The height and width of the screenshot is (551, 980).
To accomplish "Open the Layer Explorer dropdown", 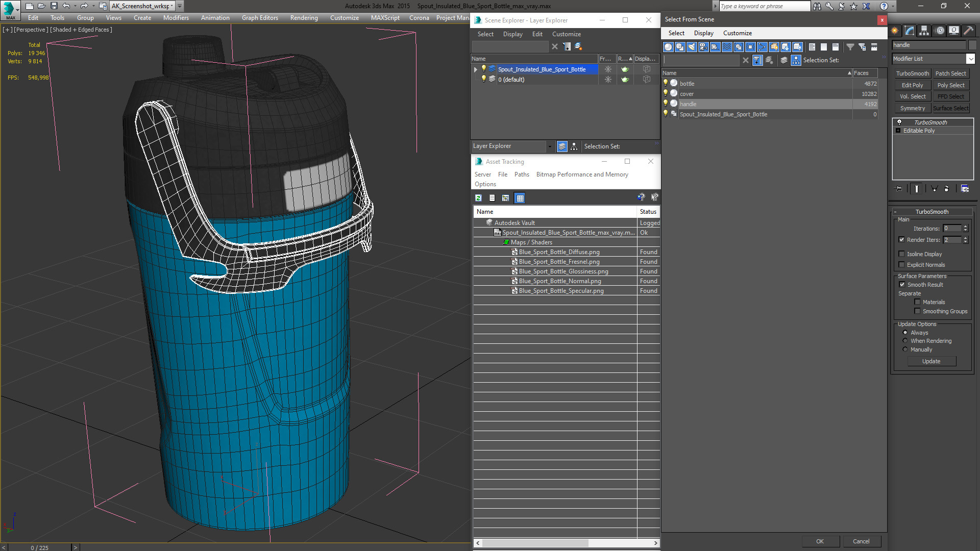I will [549, 146].
